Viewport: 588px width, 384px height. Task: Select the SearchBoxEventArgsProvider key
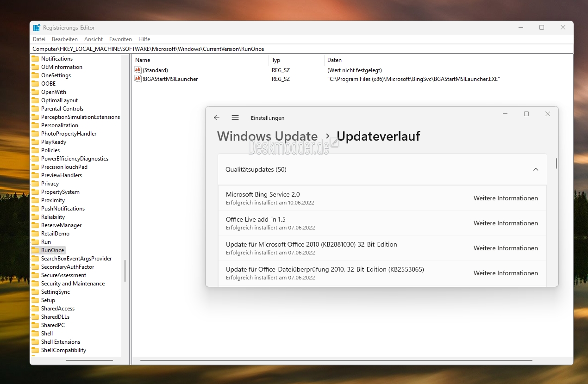point(76,259)
